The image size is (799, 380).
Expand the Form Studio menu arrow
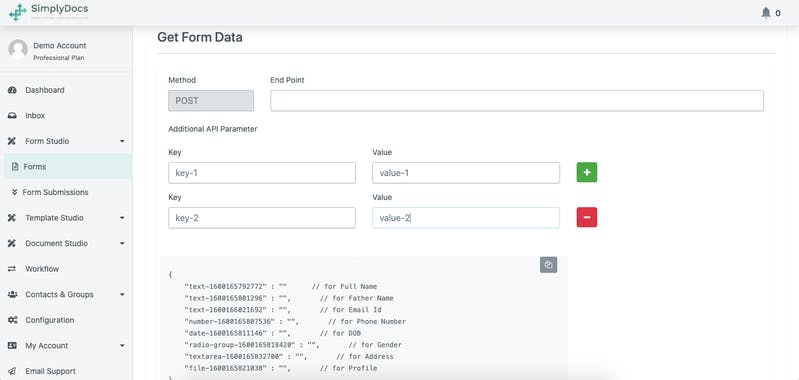122,141
